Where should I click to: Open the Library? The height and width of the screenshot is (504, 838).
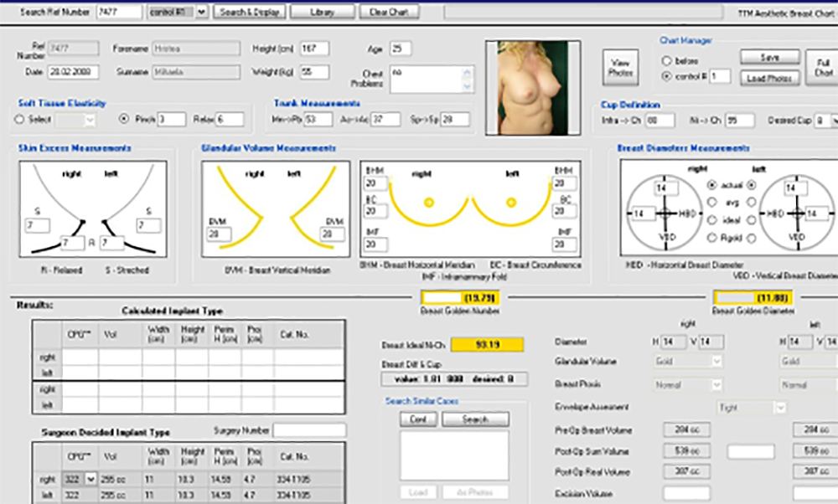[x=321, y=13]
